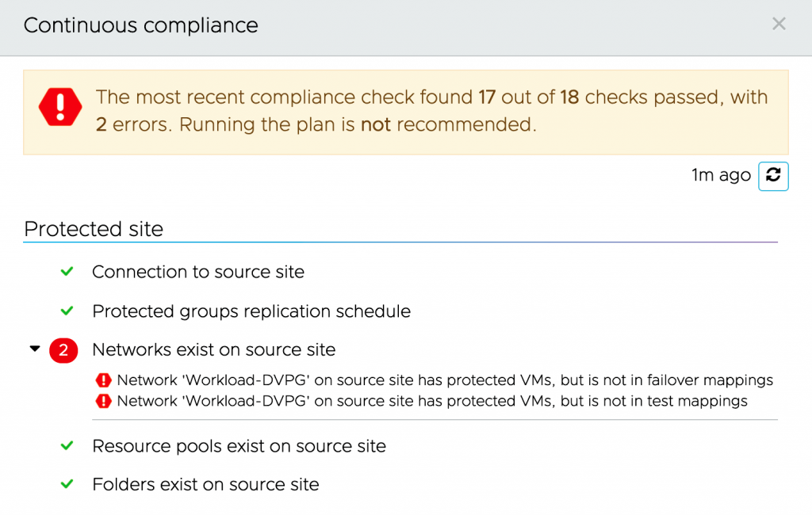Click the refresh compliance check icon
812x515 pixels.
[x=773, y=176]
